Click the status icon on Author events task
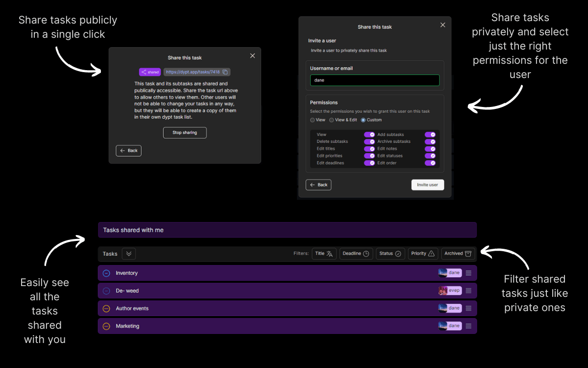This screenshot has height=368, width=588. click(106, 308)
